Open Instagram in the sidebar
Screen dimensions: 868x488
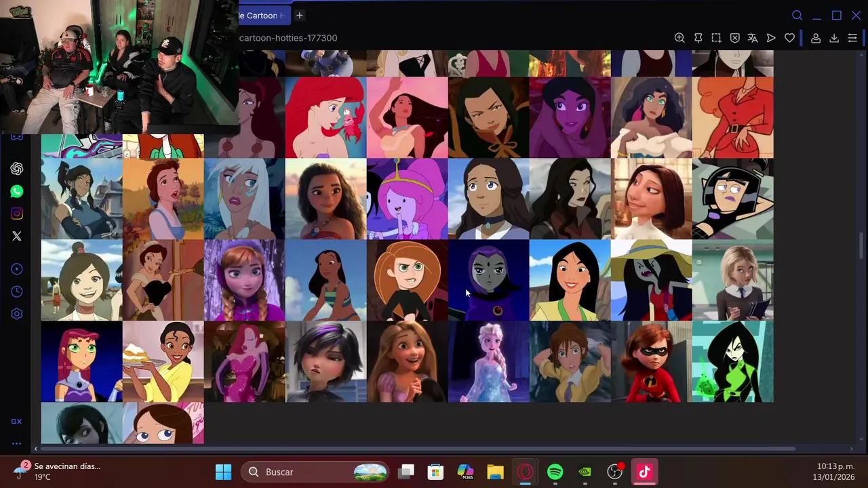tap(17, 213)
